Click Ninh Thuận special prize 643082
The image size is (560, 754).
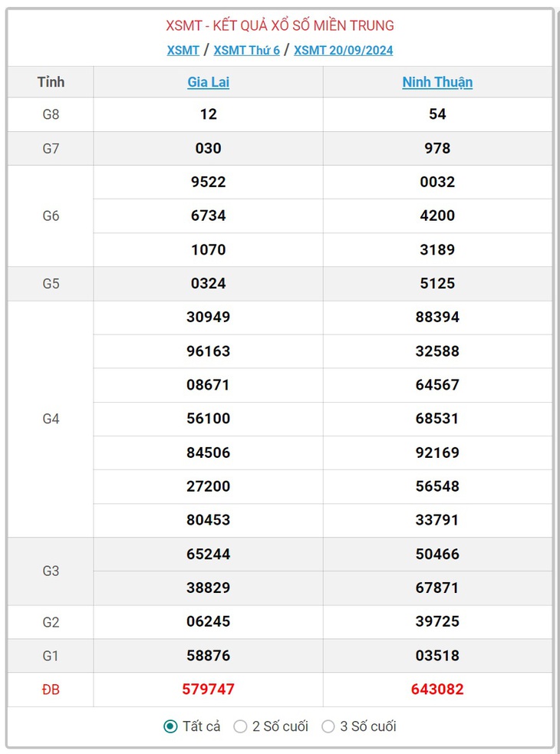(437, 689)
